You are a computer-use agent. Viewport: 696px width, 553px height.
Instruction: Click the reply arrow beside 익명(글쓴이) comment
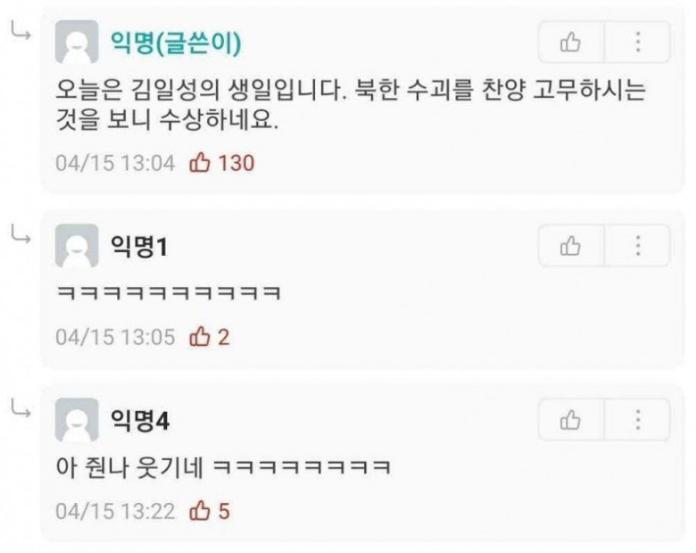21,32
